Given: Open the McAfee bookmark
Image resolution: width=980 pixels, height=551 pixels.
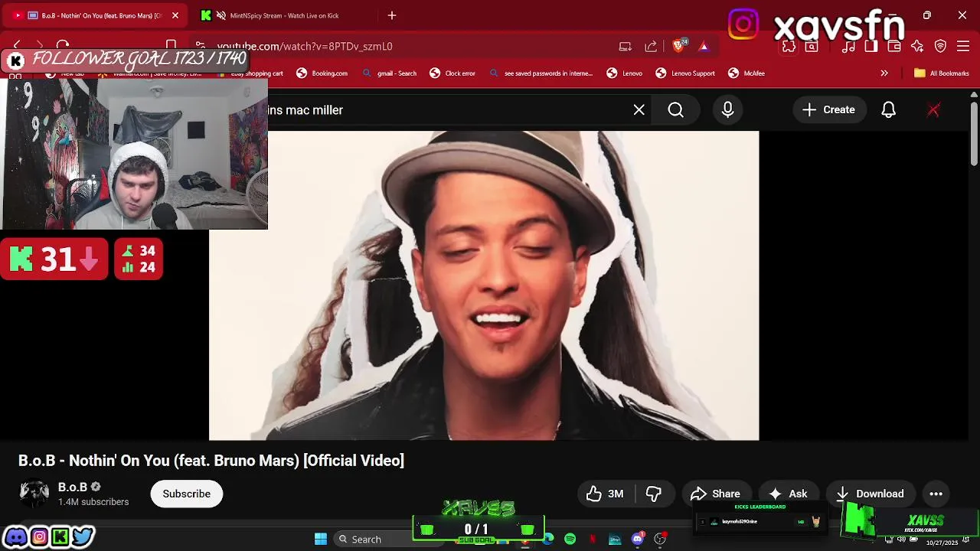Looking at the screenshot, I should tap(746, 73).
